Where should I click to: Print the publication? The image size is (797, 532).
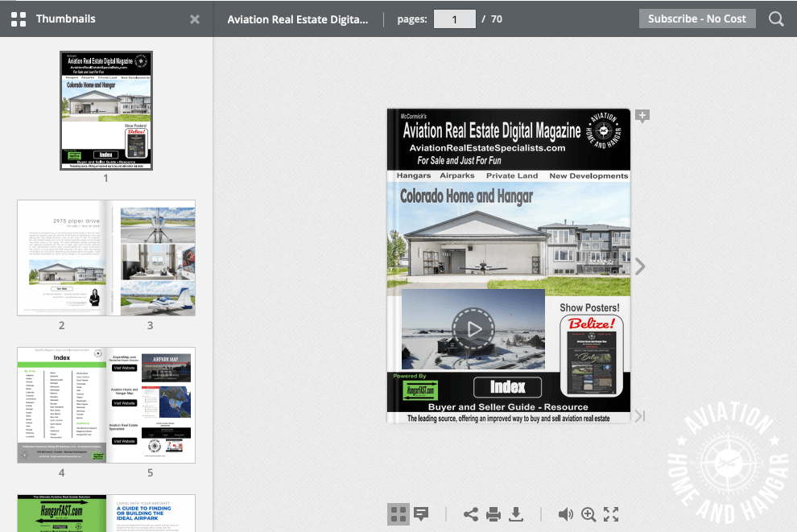point(493,514)
